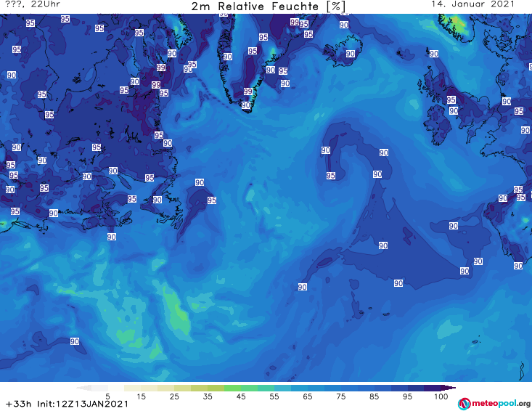Viewport: 532px width, 411px height.
Task: Click the legend tick label '65'
Action: tap(308, 396)
